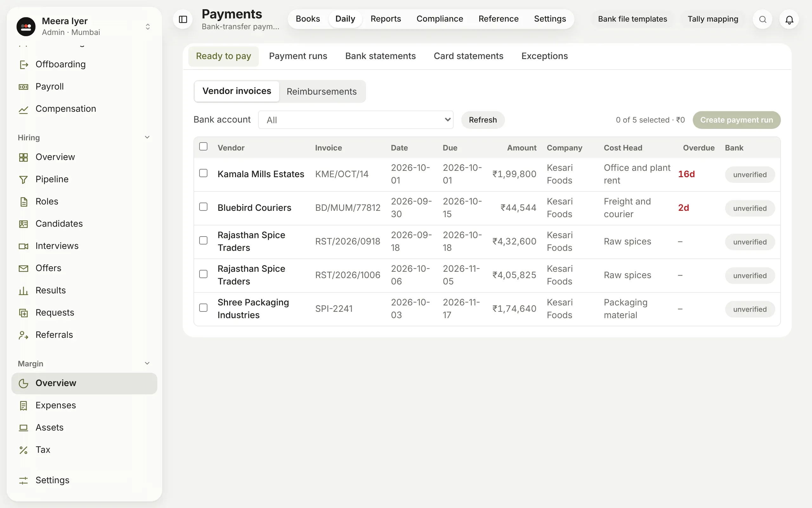Collapse the Hiring section chevron
Image resolution: width=812 pixels, height=508 pixels.
[x=147, y=137]
